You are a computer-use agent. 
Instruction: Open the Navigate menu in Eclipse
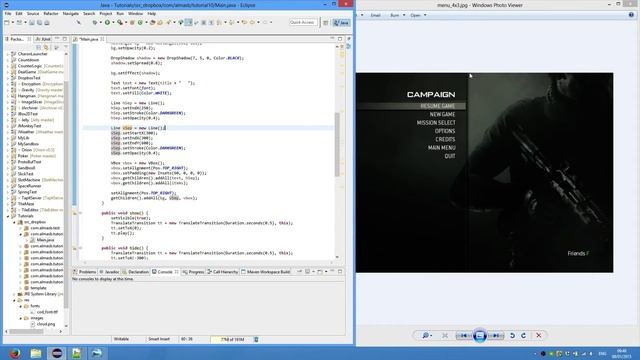(x=71, y=13)
